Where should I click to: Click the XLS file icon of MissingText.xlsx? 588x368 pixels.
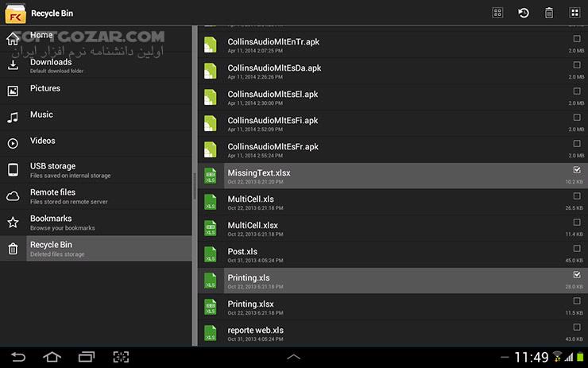point(210,176)
